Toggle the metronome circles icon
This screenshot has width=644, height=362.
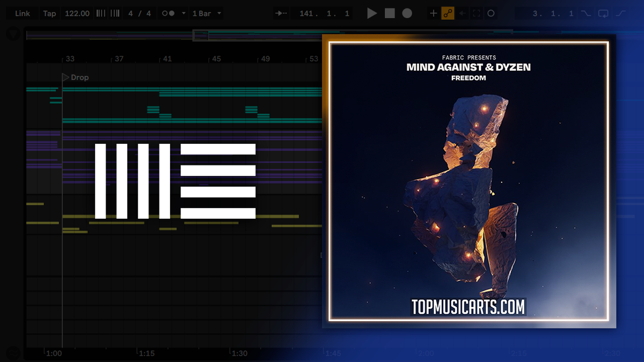(x=168, y=13)
